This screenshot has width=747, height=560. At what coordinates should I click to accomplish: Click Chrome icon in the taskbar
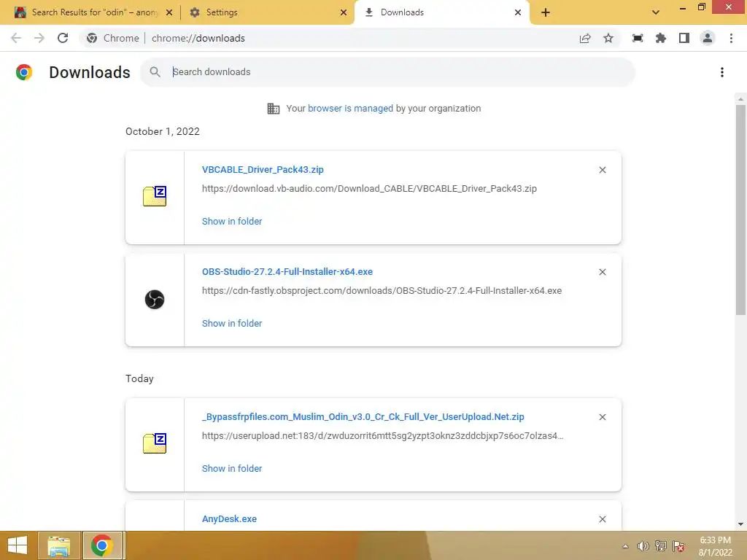pos(103,545)
